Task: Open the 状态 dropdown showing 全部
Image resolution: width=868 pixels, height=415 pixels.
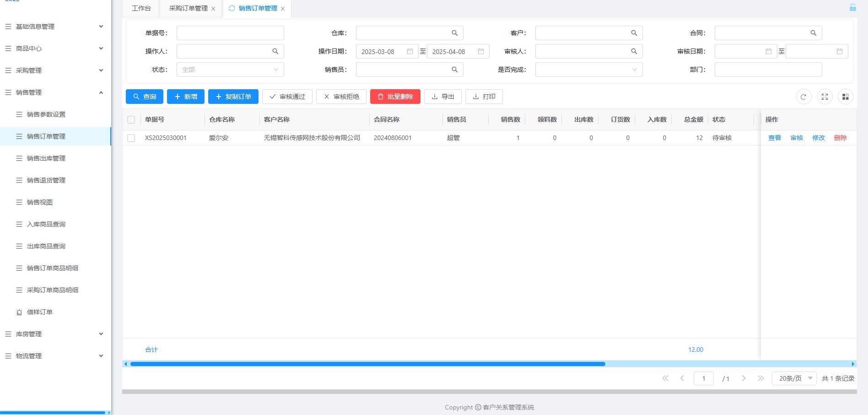Action: tap(230, 70)
